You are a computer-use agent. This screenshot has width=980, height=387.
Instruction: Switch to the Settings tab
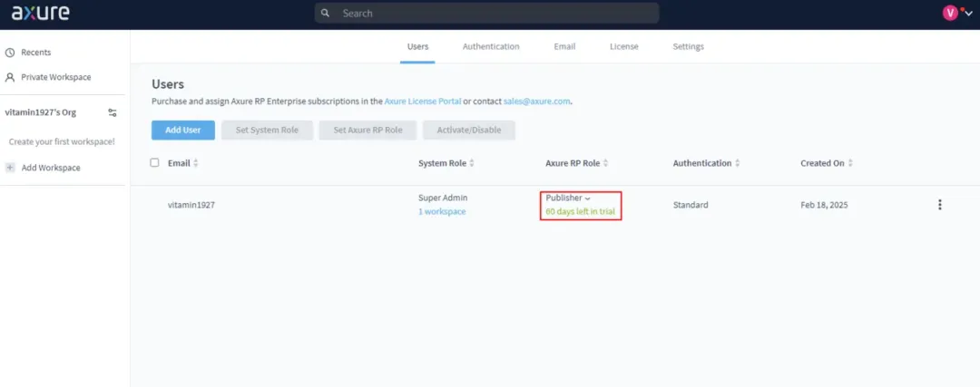point(688,47)
